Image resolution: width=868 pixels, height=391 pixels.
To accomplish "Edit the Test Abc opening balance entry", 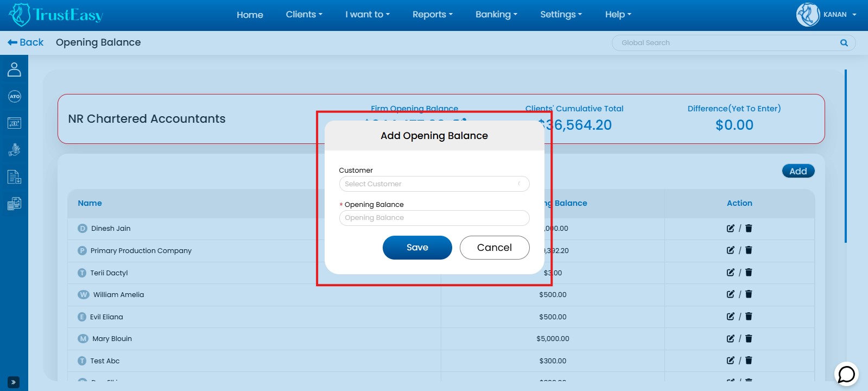I will coord(731,361).
